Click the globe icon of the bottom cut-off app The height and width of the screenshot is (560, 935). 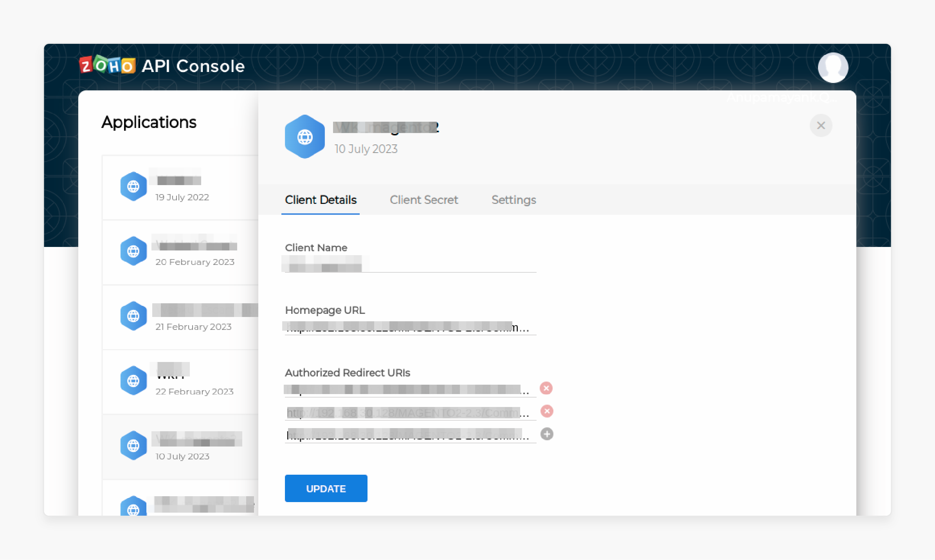coord(133,506)
